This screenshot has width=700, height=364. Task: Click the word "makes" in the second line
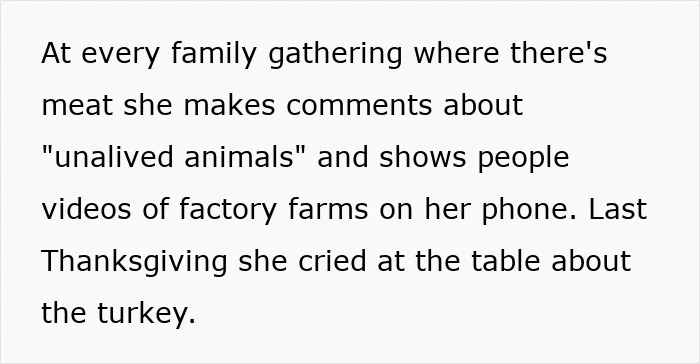pos(229,105)
